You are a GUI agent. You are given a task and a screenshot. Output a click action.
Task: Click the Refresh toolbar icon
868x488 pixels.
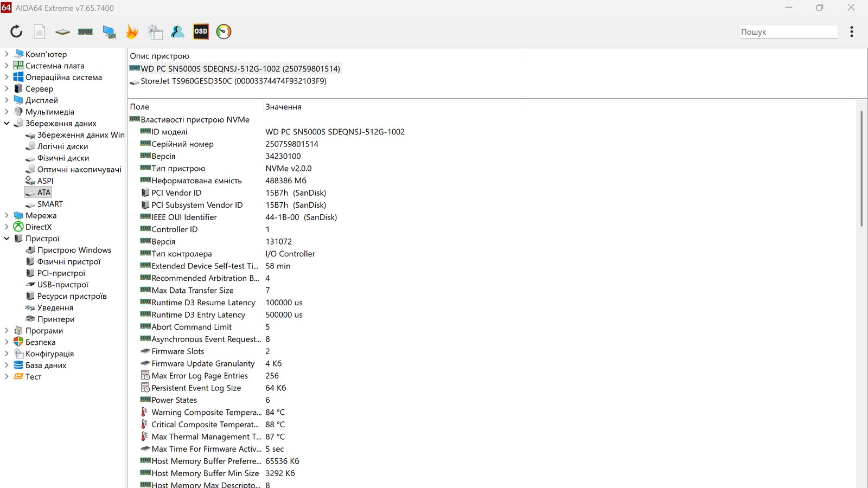(16, 31)
